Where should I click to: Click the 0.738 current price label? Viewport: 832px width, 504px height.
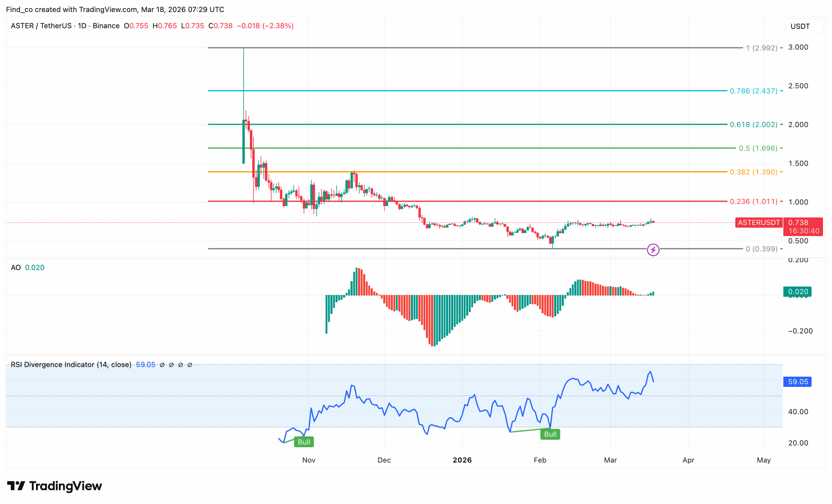(x=798, y=223)
